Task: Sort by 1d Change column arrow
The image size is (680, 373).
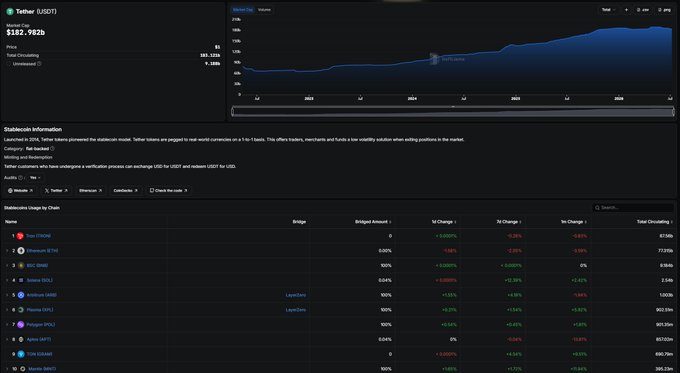Action: click(x=455, y=222)
